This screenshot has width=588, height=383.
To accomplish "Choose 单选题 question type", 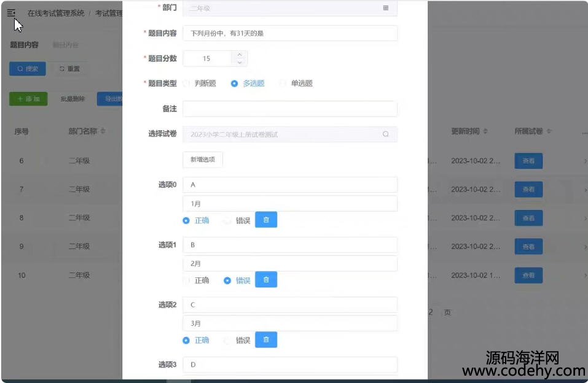I will click(x=283, y=83).
